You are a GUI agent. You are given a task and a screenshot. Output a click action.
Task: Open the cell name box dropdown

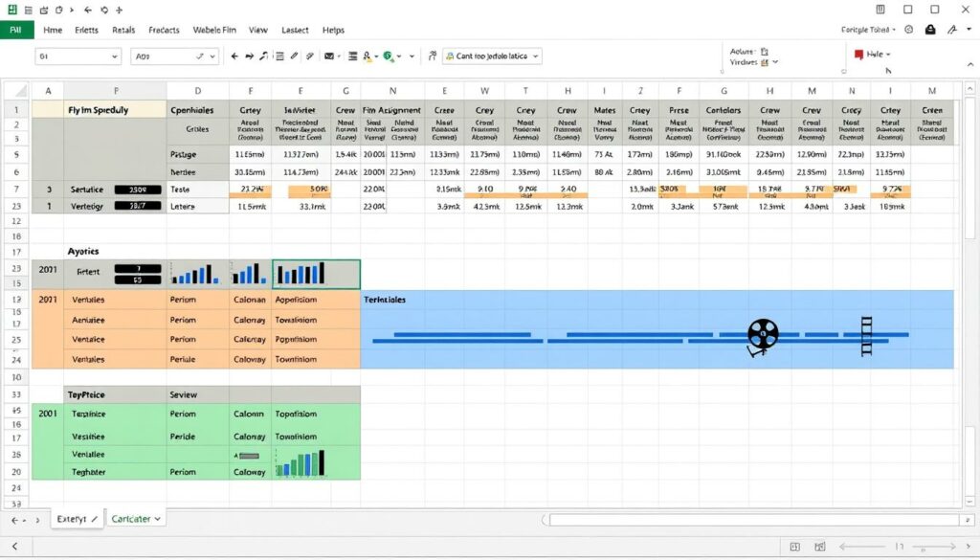115,56
